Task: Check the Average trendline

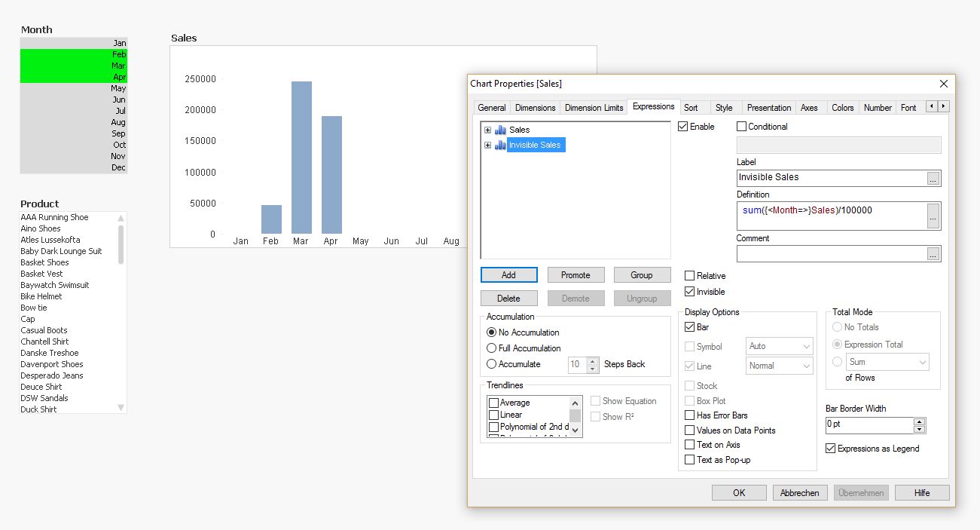Action: [x=494, y=403]
